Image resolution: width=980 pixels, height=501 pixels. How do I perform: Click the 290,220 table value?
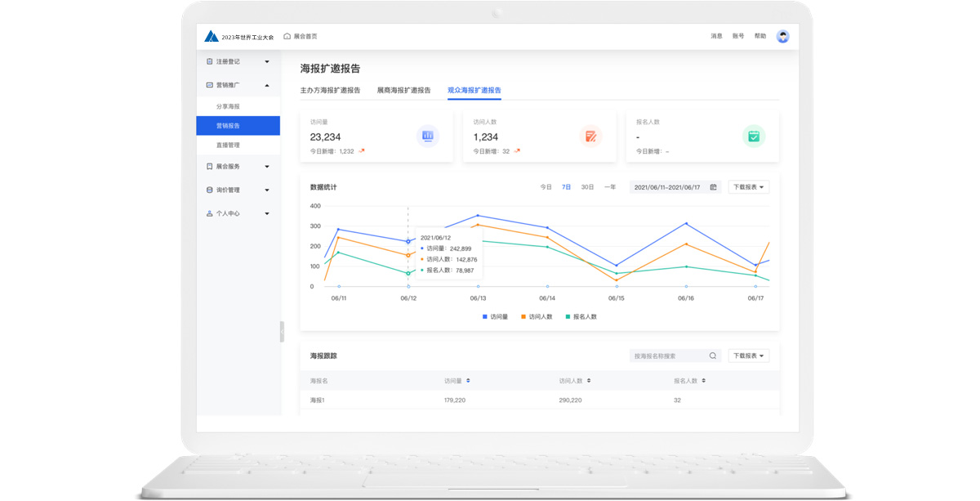click(x=570, y=400)
